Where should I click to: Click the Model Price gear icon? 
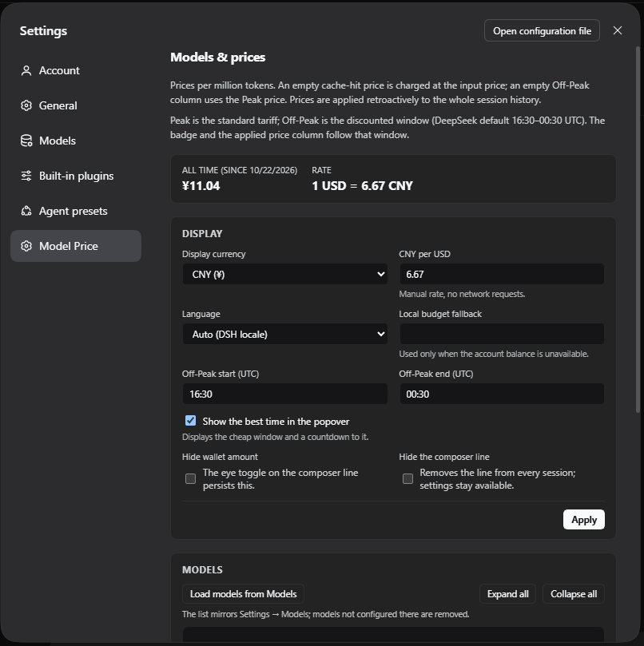26,246
